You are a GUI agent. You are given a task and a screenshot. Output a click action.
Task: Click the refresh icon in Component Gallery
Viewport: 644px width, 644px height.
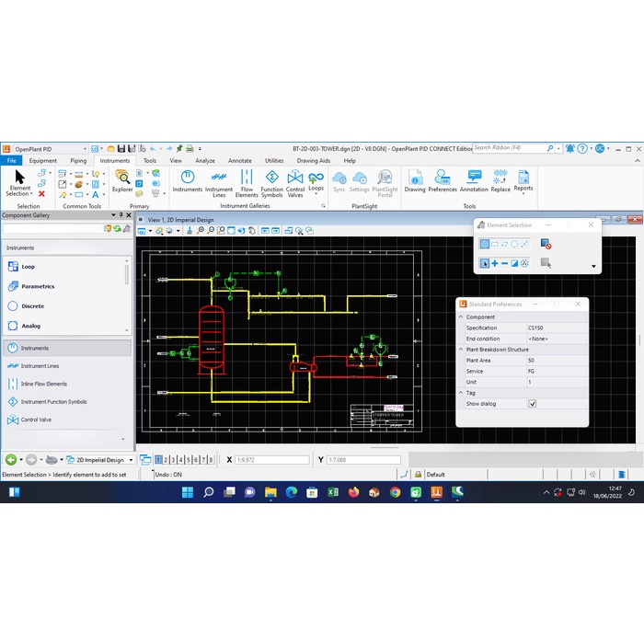click(x=117, y=229)
